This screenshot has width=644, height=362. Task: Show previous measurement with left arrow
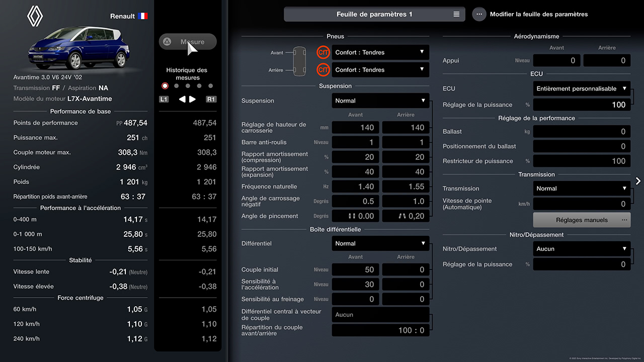[x=182, y=99]
